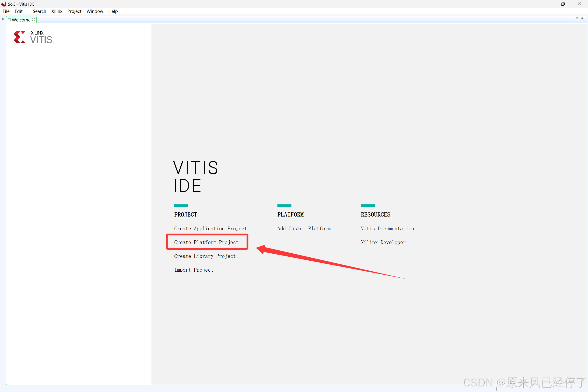Viewport: 588px width, 392px height.
Task: Select the Welcome tab
Action: (x=21, y=20)
